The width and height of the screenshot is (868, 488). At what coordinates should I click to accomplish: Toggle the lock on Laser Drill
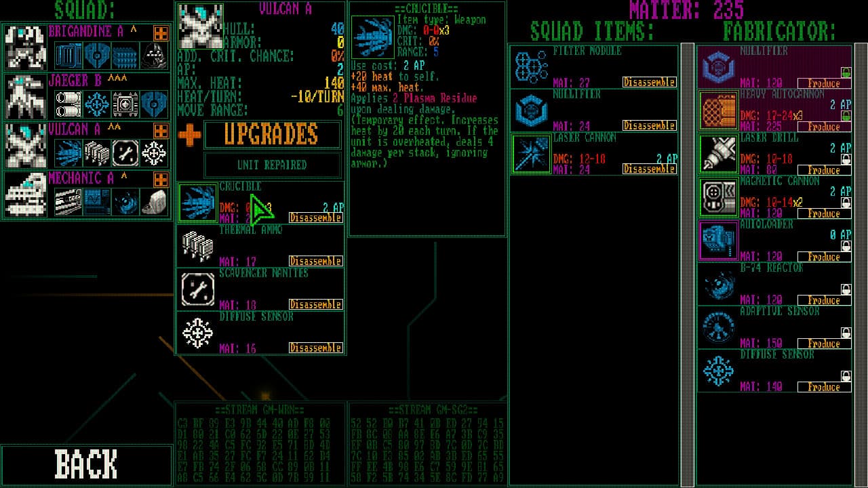click(846, 159)
